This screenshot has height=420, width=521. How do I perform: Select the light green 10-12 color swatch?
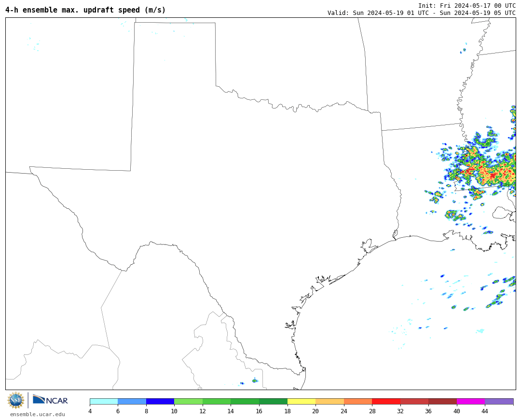[x=189, y=402]
